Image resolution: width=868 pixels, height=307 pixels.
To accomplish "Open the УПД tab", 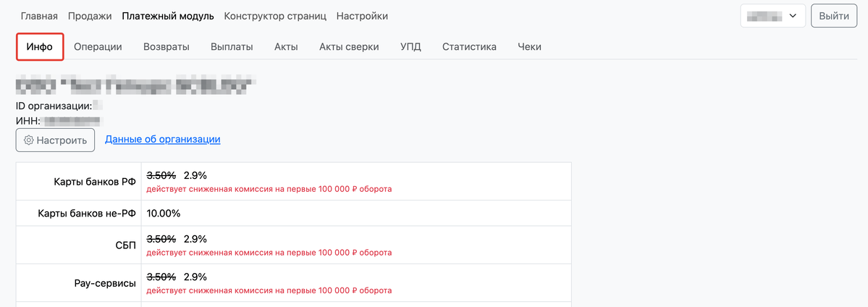I will point(410,47).
